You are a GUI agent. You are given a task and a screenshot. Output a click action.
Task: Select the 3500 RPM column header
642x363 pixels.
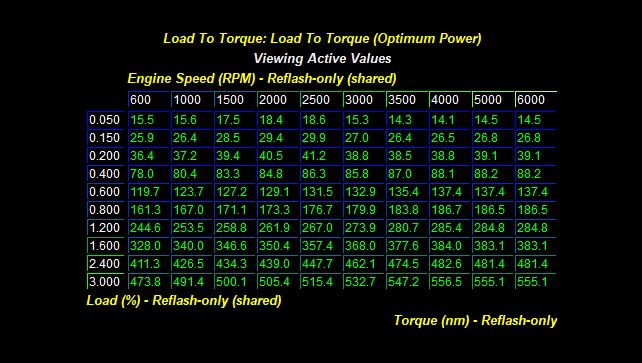point(407,99)
